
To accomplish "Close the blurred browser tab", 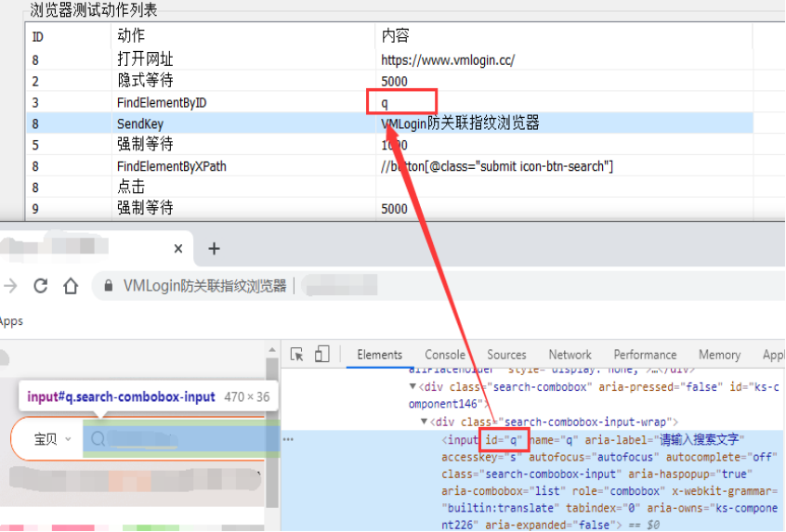I will [178, 249].
